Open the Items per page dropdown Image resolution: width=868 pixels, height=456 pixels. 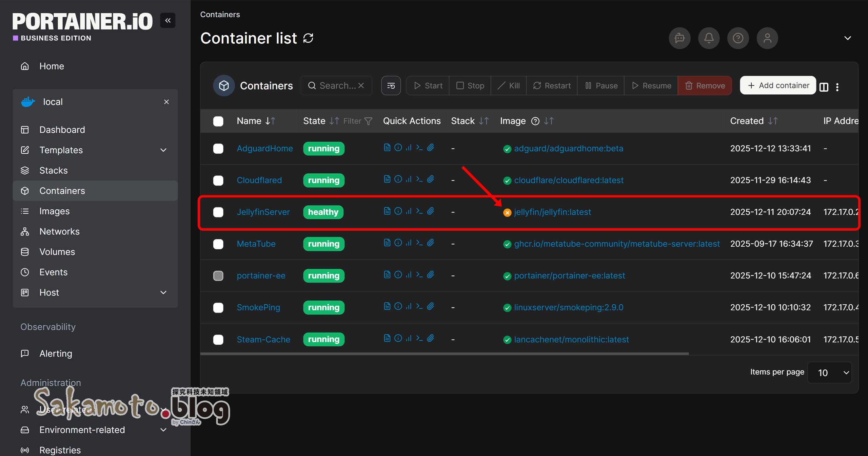pyautogui.click(x=829, y=373)
